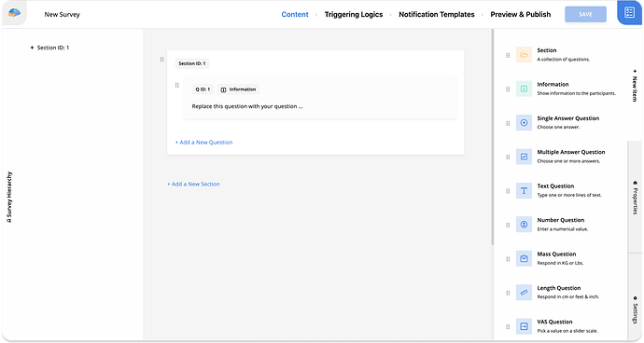Open the Triggering Logics tab
Image resolution: width=644 pixels, height=343 pixels.
click(x=354, y=14)
